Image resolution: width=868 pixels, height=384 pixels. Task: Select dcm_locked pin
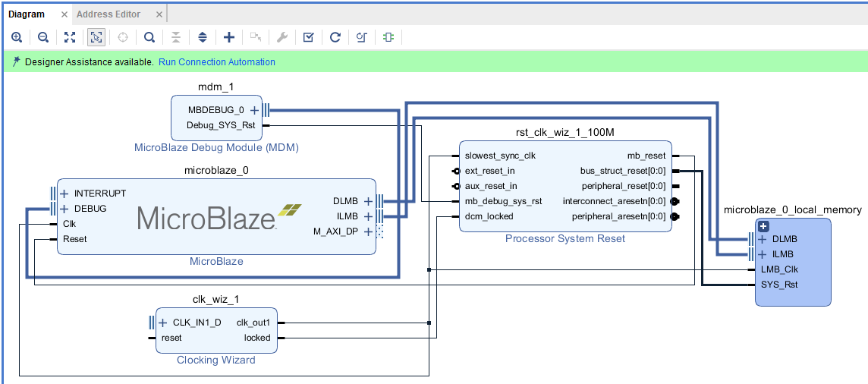(489, 216)
